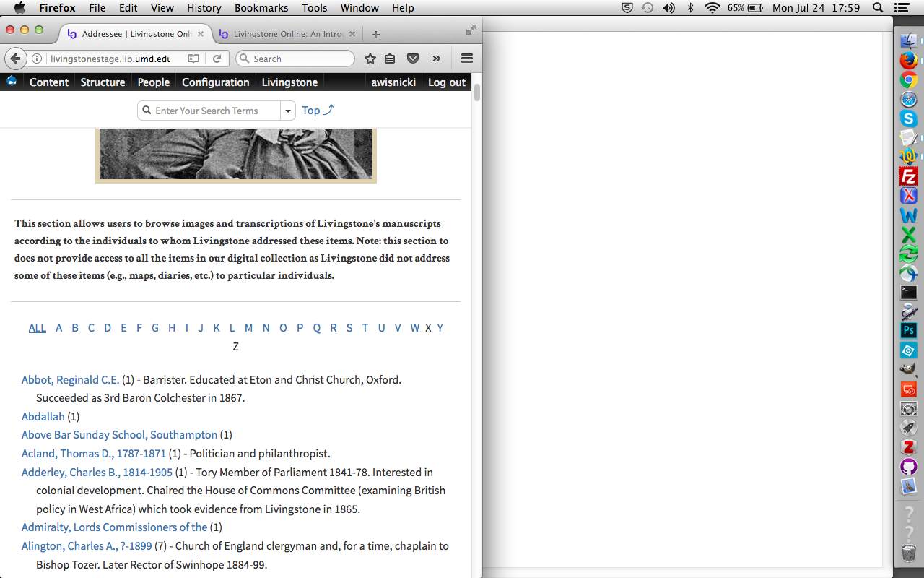Open Safari from the dock
The image size is (924, 578).
coord(908,100)
